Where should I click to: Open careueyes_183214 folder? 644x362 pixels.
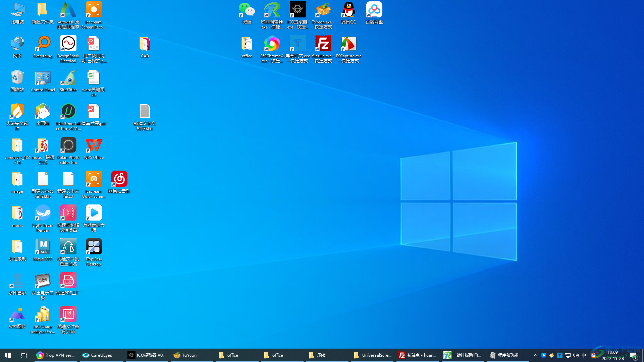17,151
